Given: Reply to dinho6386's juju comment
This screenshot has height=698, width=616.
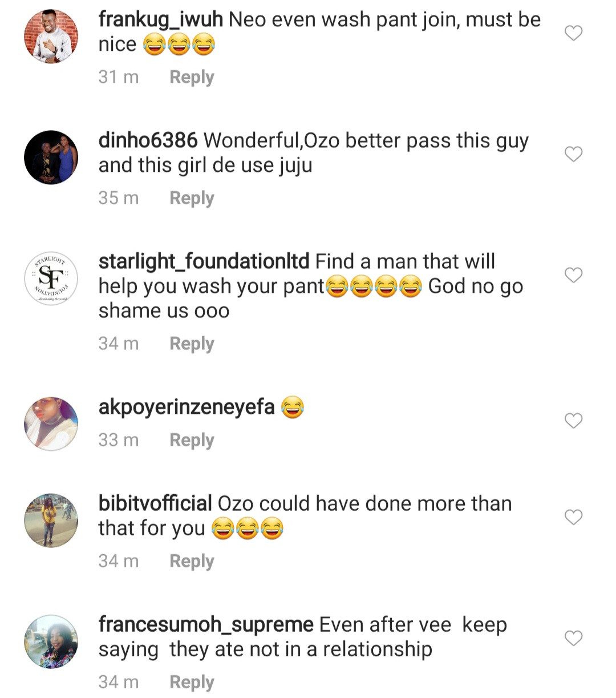Looking at the screenshot, I should 192,198.
